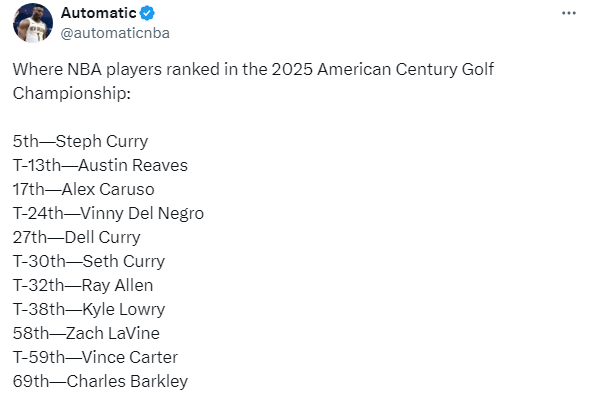Click the Automatic display name
The image size is (595, 398).
[x=99, y=13]
